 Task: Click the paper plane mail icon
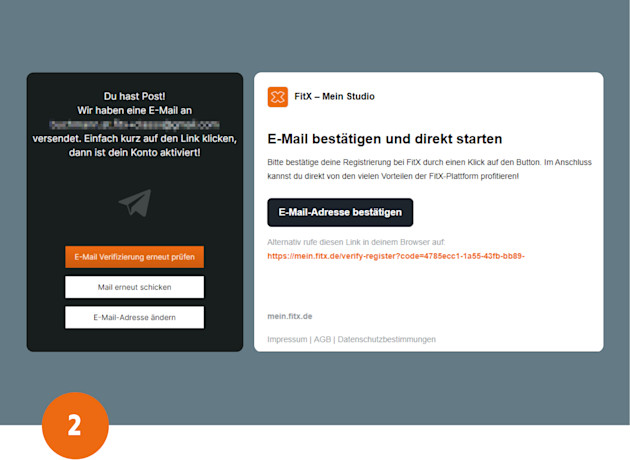[135, 203]
